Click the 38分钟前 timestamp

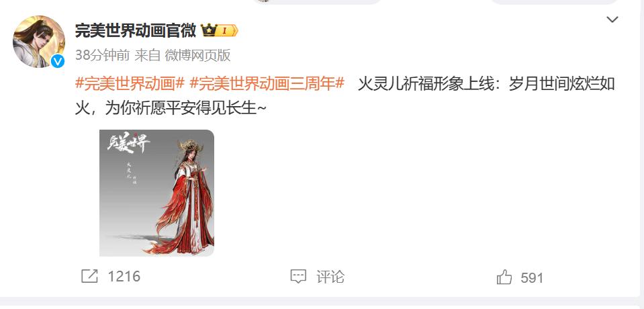click(102, 55)
